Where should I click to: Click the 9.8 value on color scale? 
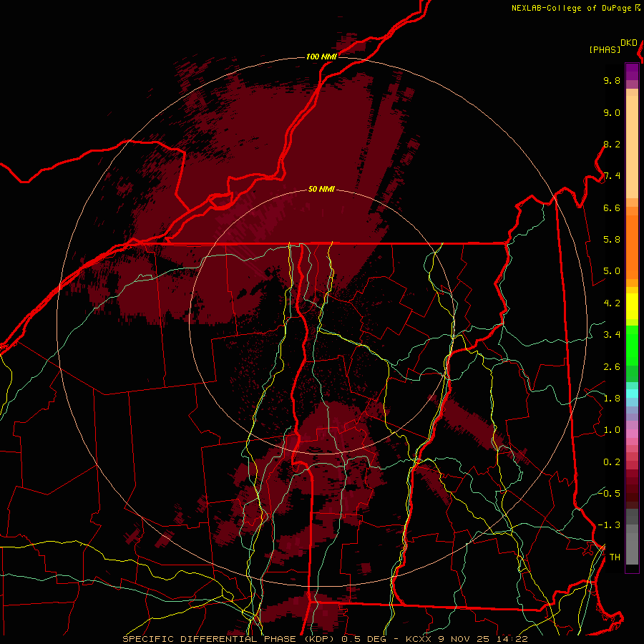coord(612,80)
